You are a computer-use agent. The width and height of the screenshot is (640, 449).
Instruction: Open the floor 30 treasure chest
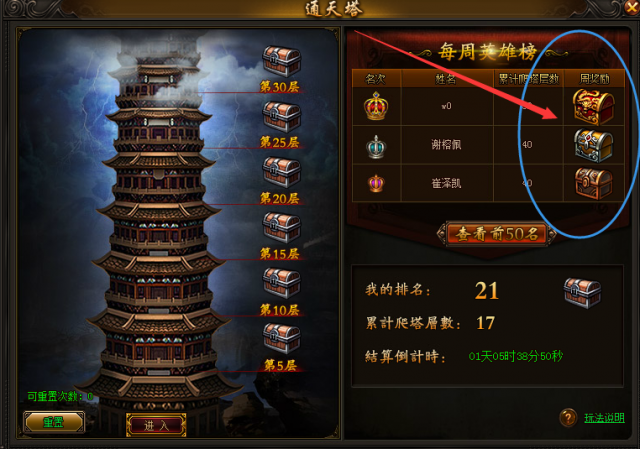pos(281,61)
